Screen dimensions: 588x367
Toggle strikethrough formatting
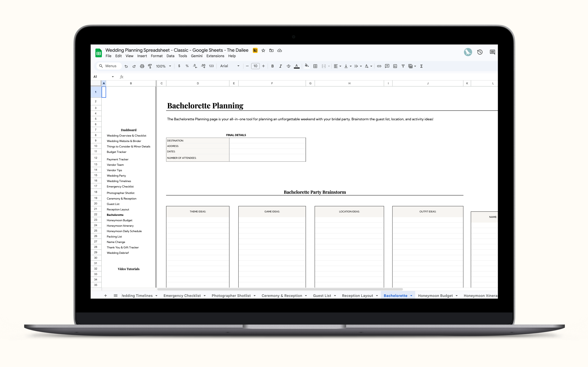point(288,66)
